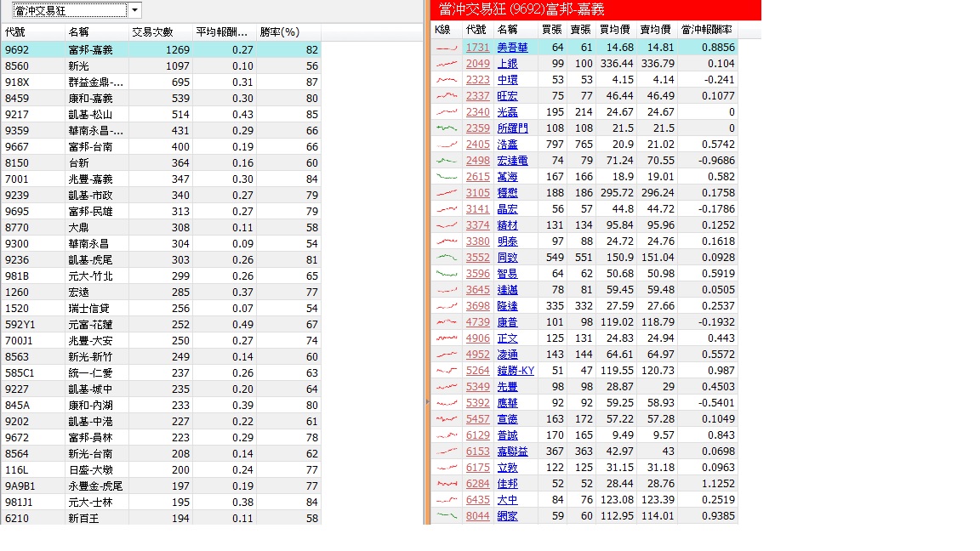Open stock code link 2337
The height and width of the screenshot is (551, 980).
477,96
